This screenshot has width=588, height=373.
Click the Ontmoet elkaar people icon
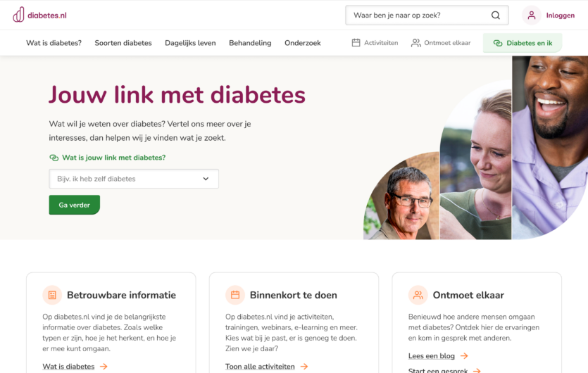[x=416, y=43]
